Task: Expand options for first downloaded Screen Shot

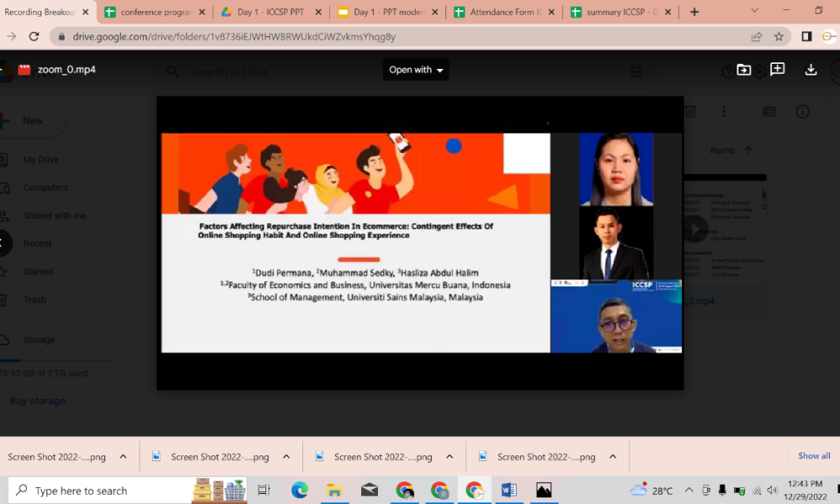Action: click(x=123, y=457)
